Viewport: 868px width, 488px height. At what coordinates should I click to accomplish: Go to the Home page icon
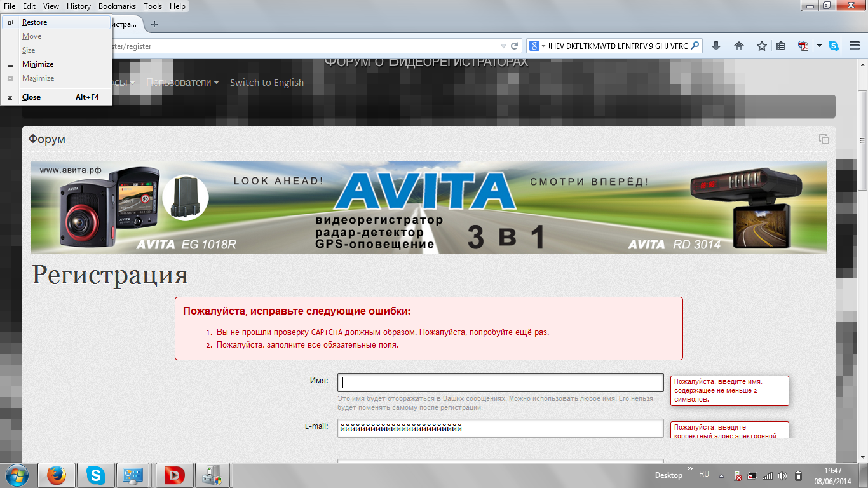(x=739, y=46)
